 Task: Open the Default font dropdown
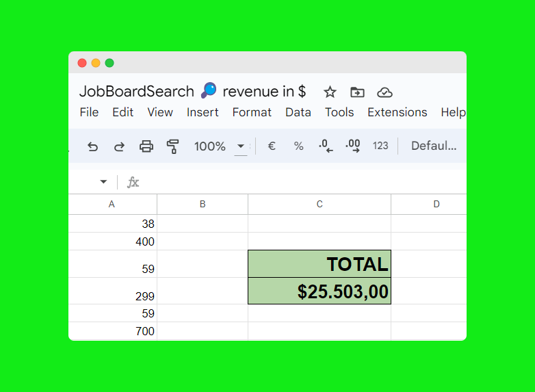(433, 146)
